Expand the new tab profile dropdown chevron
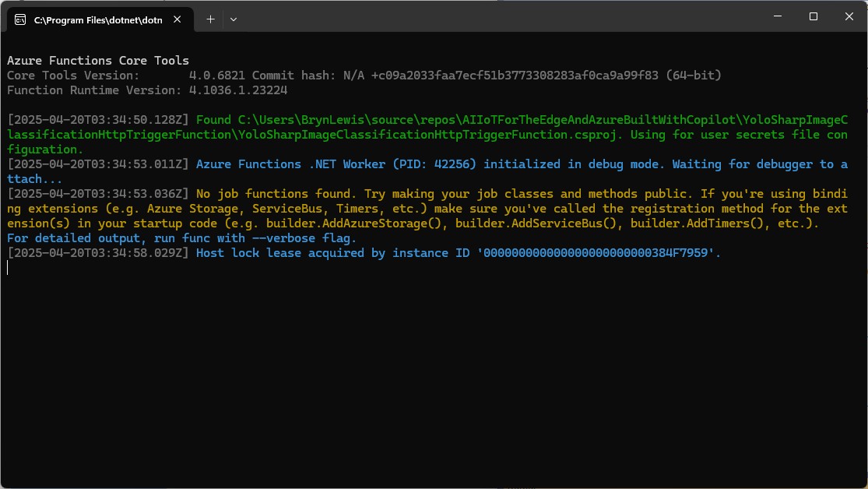 click(x=234, y=19)
